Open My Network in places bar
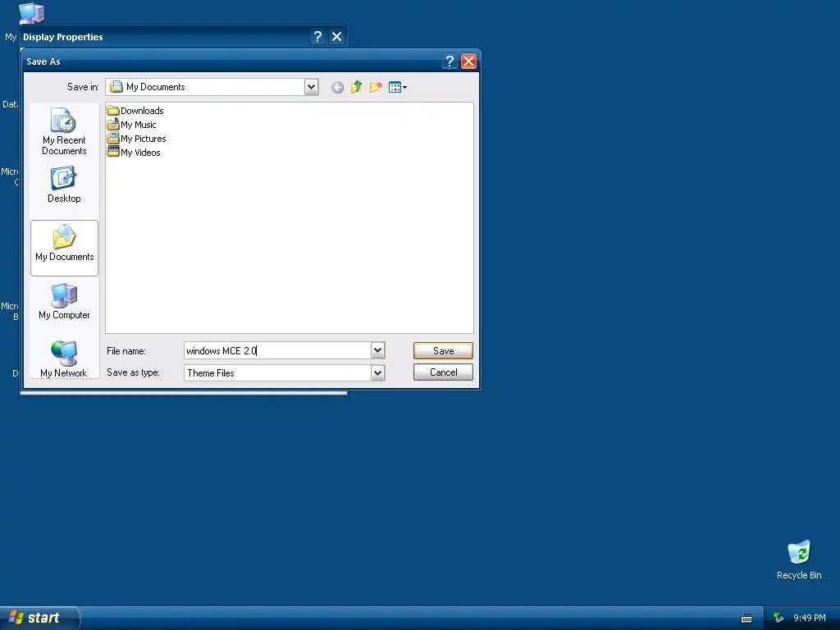This screenshot has height=630, width=840. (64, 359)
